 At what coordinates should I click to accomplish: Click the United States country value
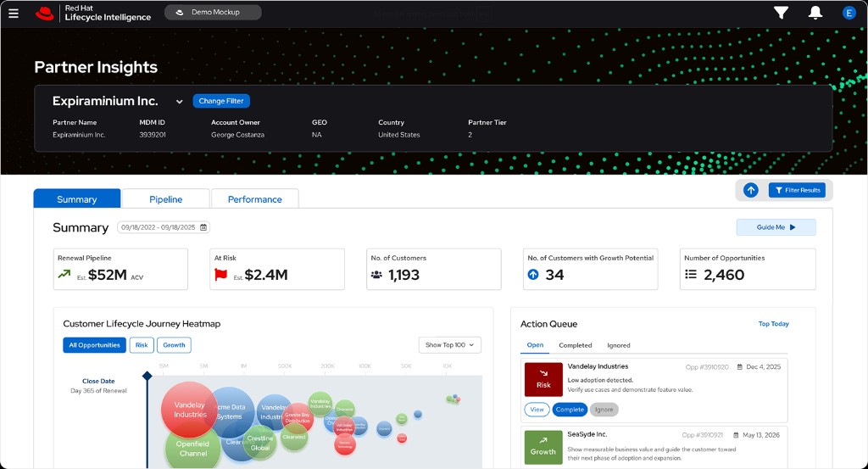399,135
